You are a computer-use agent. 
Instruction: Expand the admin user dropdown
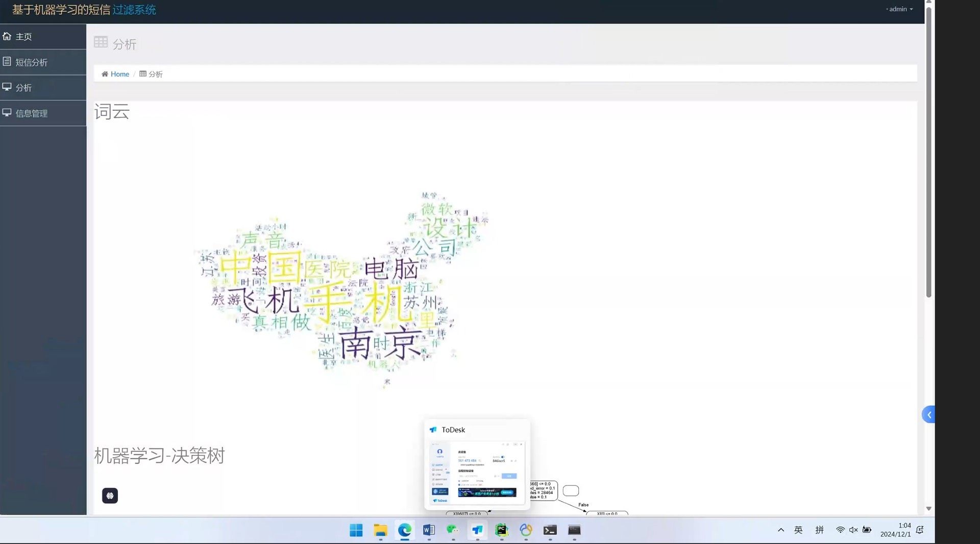pos(900,9)
